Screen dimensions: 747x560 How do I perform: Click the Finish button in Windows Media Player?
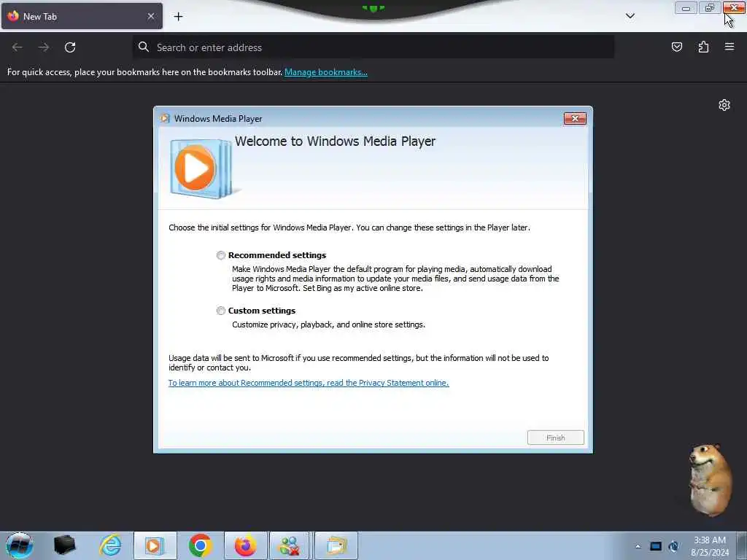coord(555,437)
